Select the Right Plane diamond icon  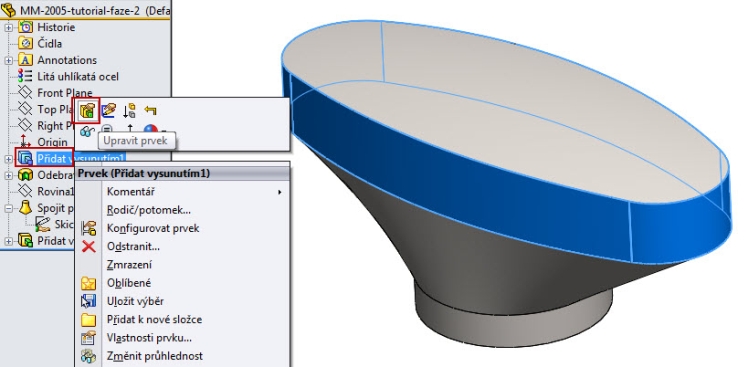tap(25, 125)
